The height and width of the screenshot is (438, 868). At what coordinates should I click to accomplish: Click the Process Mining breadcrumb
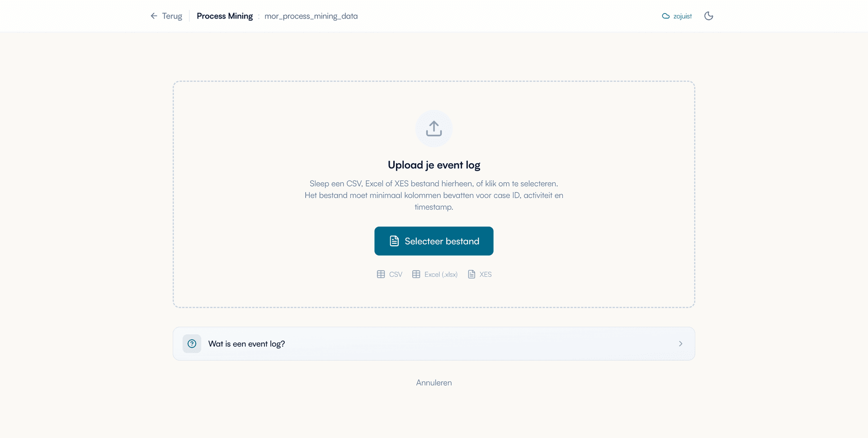[x=225, y=16]
